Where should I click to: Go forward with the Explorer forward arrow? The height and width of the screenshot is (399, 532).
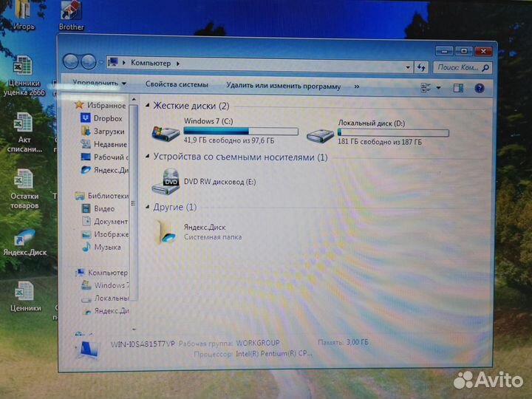click(x=89, y=62)
